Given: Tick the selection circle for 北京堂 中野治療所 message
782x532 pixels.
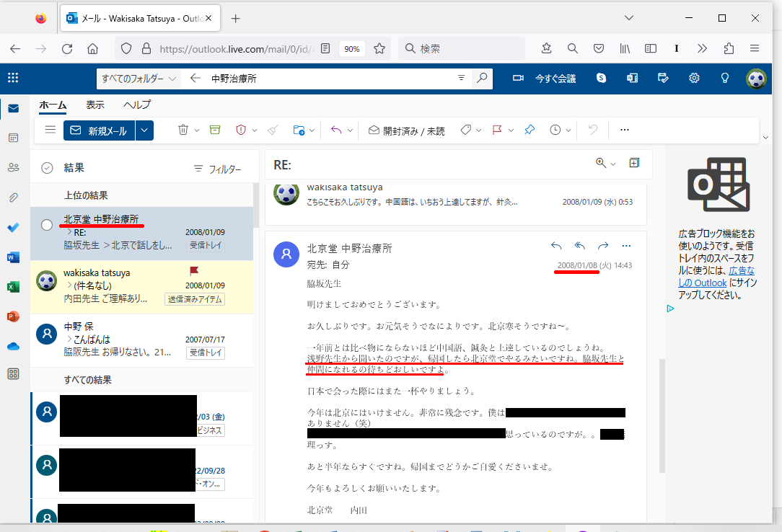Looking at the screenshot, I should (x=47, y=225).
